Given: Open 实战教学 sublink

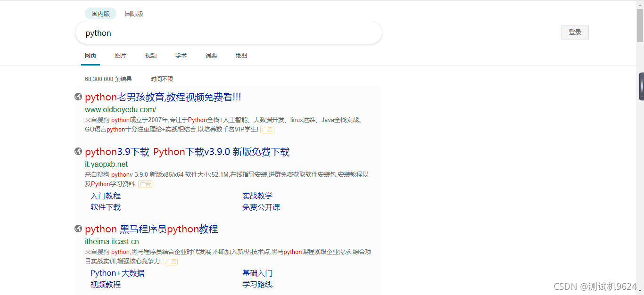Looking at the screenshot, I should tap(257, 196).
